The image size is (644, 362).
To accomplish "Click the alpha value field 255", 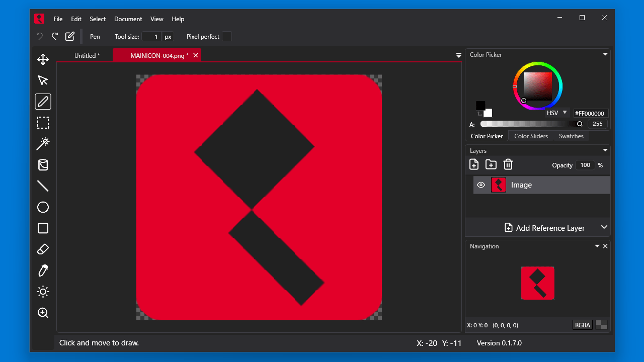I will click(x=597, y=124).
